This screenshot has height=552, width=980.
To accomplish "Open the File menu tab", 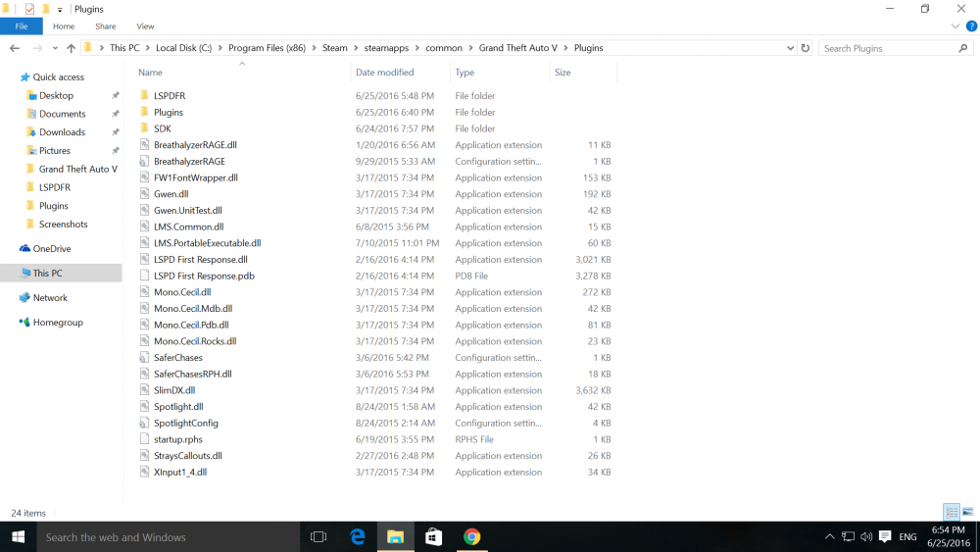I will (x=22, y=26).
